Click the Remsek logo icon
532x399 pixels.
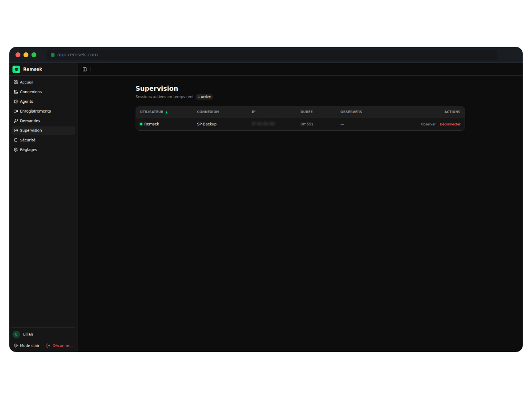(x=16, y=69)
